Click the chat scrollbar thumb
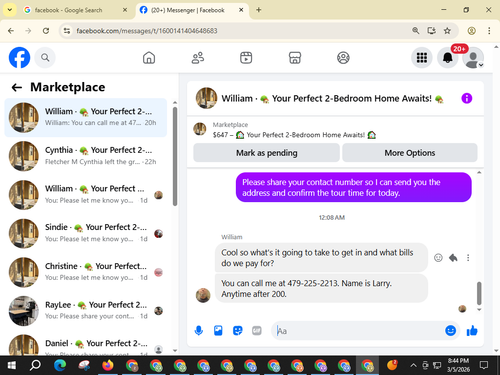 pos(479,293)
